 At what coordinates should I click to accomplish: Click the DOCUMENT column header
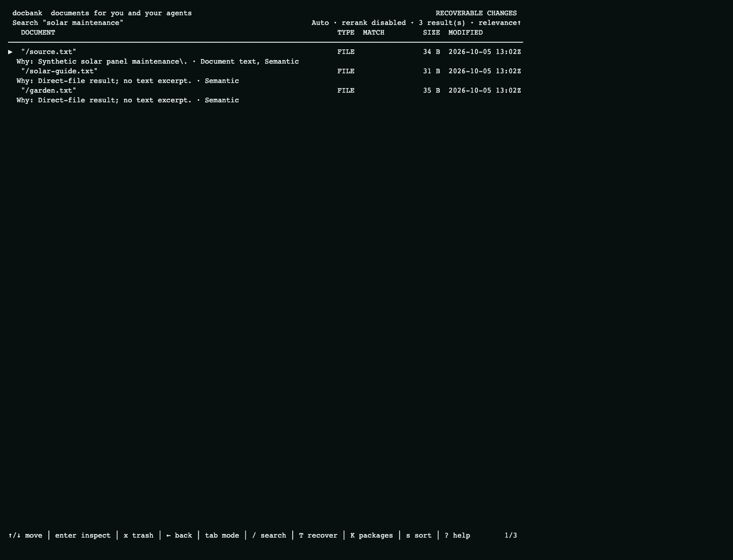click(x=38, y=33)
